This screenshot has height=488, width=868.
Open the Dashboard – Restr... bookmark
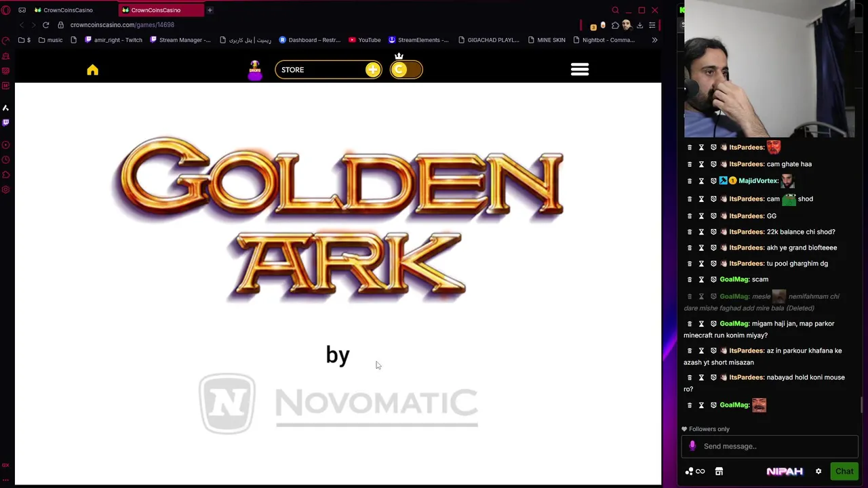(x=310, y=40)
